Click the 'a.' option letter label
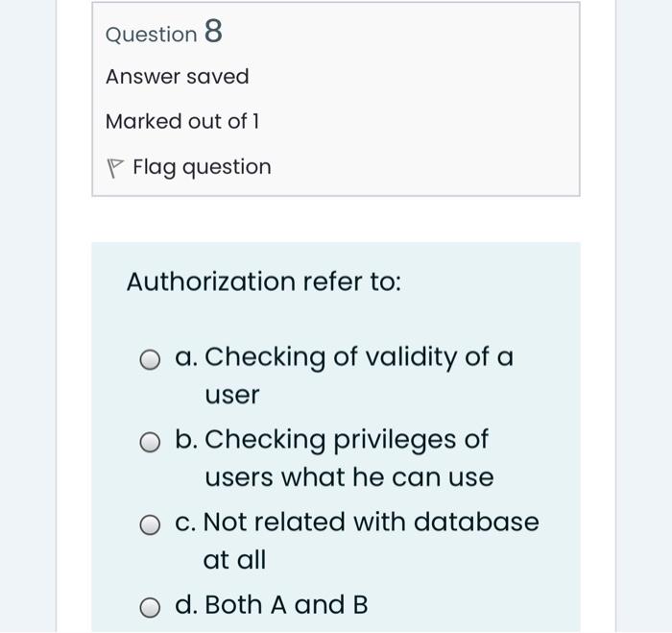Image resolution: width=672 pixels, height=633 pixels. click(x=186, y=357)
